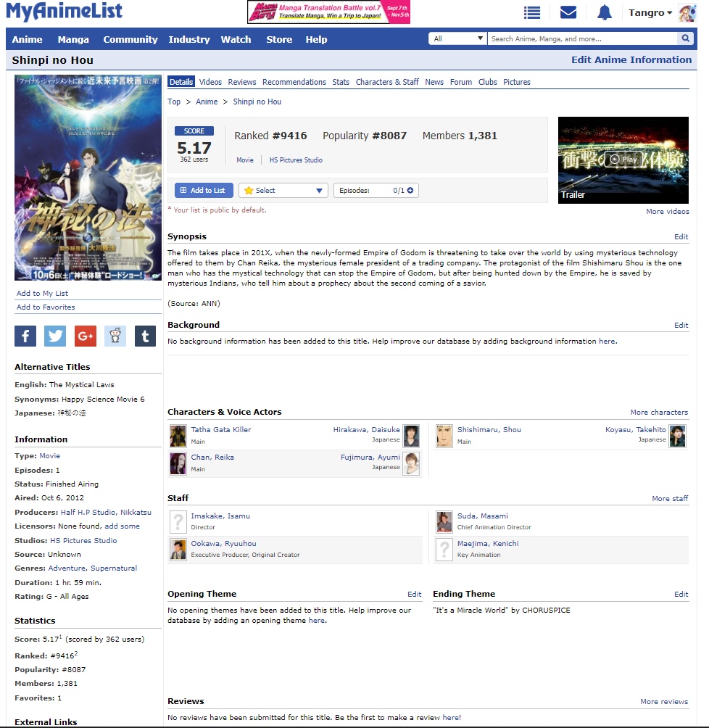Screen dimensions: 709x728
Task: Open the score Select dropdown
Action: click(283, 191)
